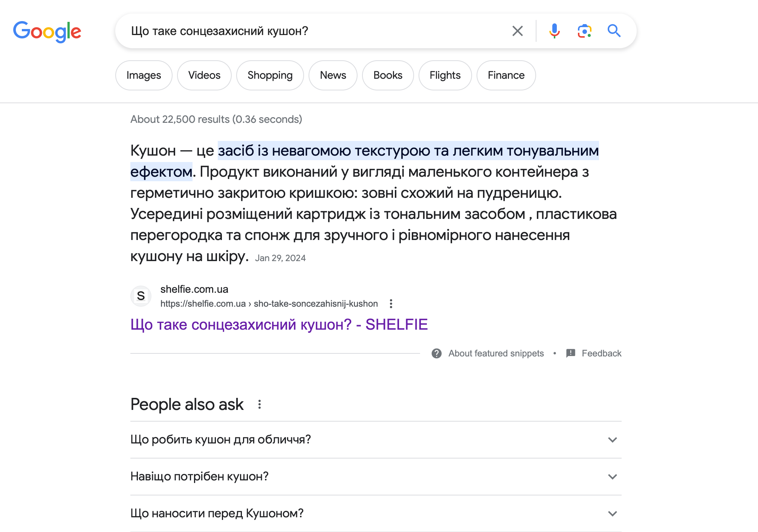Click the search magnifier icon
The height and width of the screenshot is (532, 758).
613,31
